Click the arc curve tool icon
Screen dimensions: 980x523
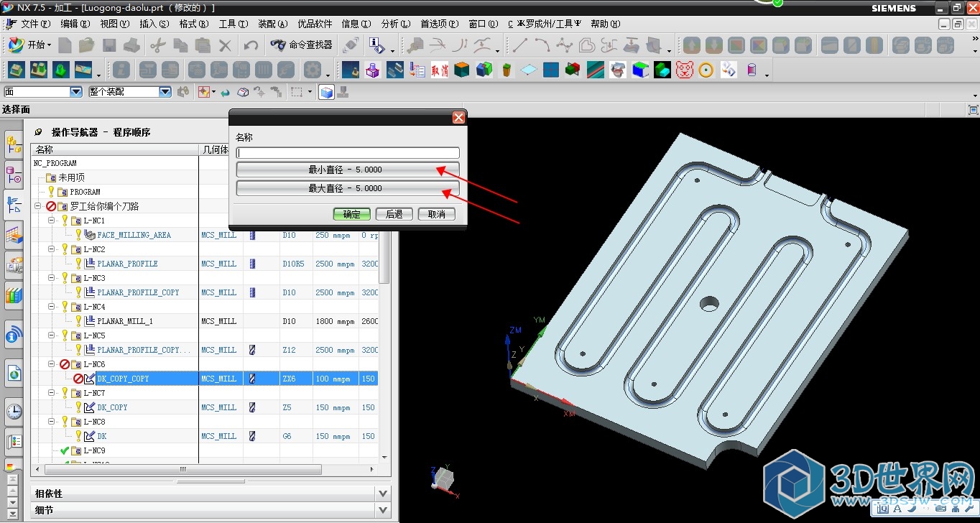(x=542, y=45)
